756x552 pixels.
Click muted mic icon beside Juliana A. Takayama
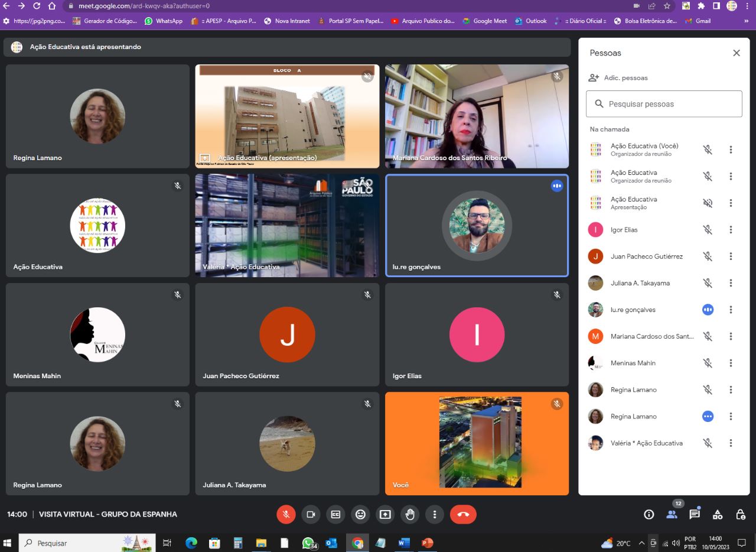[708, 283]
